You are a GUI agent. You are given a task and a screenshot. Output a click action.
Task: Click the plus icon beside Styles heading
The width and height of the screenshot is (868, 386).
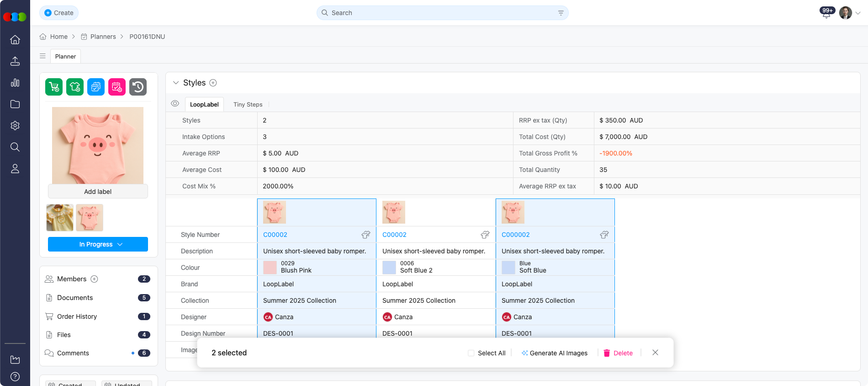[x=213, y=83]
